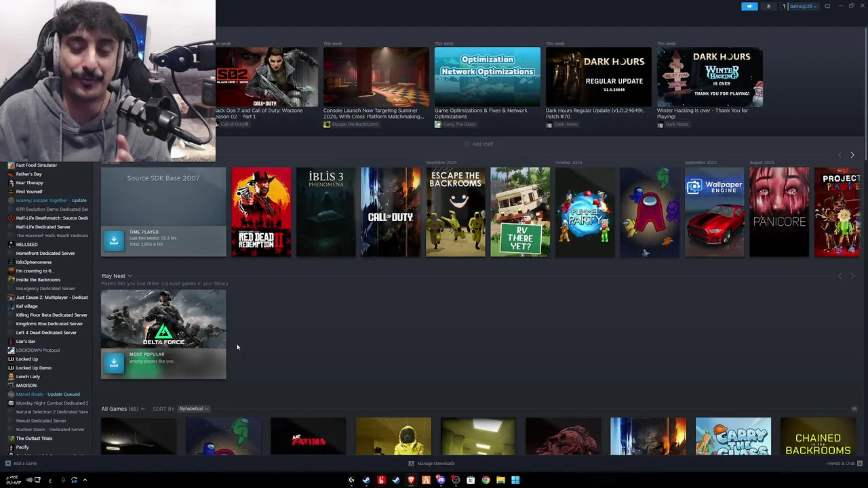Open the Pummel Party cover

click(x=585, y=212)
